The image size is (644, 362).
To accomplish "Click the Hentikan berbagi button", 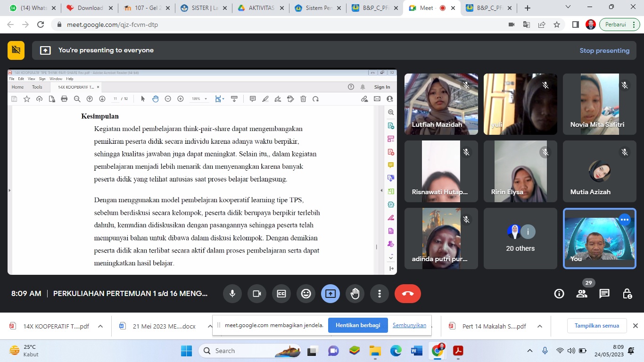I will (358, 325).
